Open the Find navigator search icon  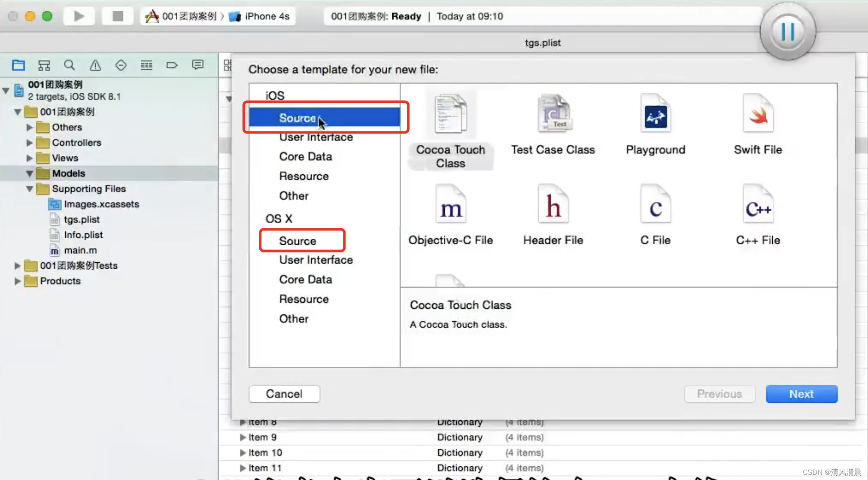click(x=69, y=65)
